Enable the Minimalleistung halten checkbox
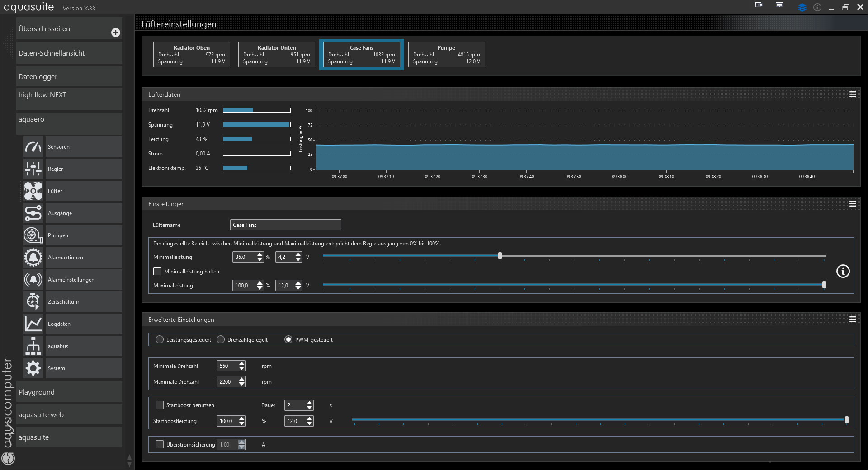The image size is (868, 470). click(x=157, y=271)
